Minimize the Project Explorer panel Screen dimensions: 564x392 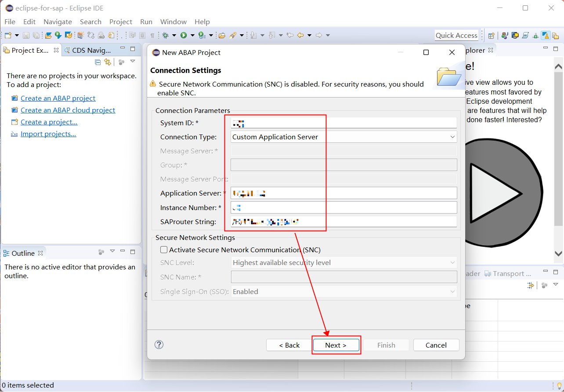click(123, 48)
